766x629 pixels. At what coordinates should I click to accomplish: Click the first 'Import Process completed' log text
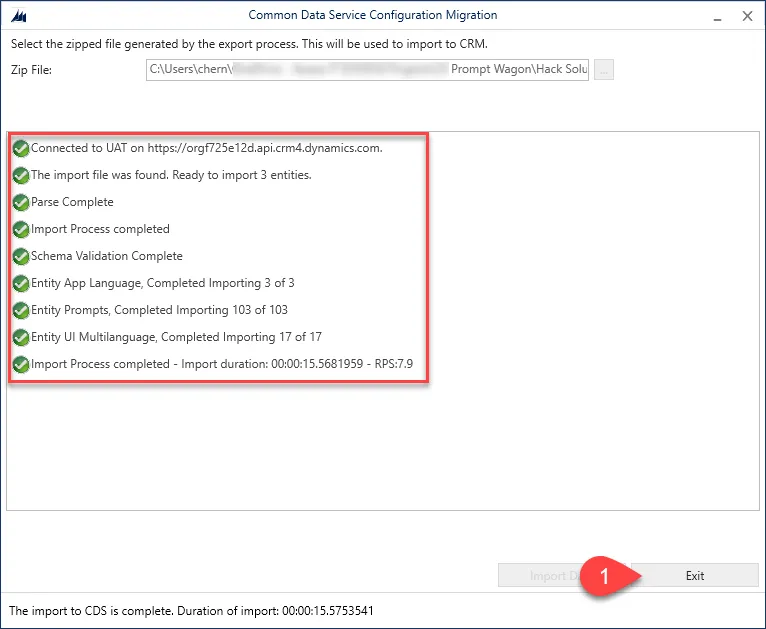(x=100, y=229)
